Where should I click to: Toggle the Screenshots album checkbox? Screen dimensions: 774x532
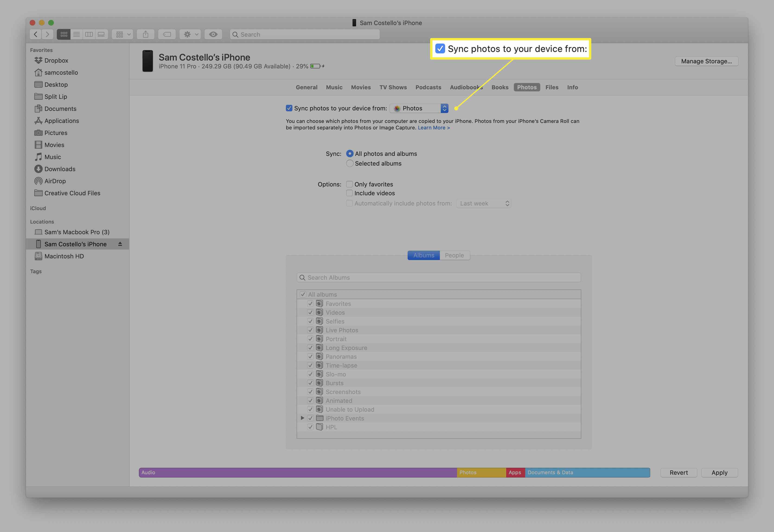pyautogui.click(x=310, y=392)
